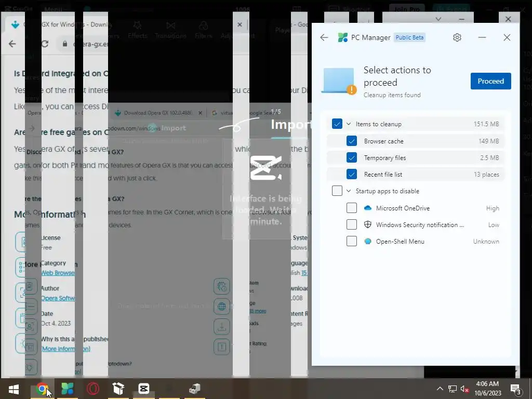Viewport: 532px width, 399px height.
Task: Click the download icon in browser sidebar
Action: 221,327
